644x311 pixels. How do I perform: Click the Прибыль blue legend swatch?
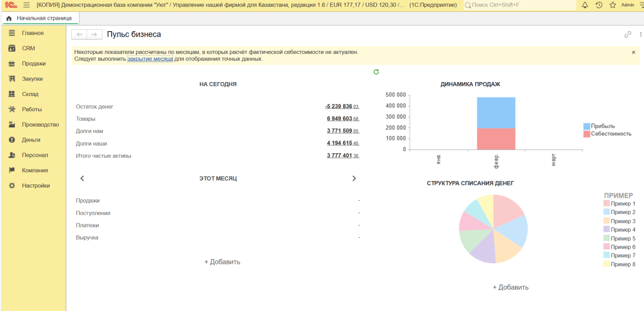click(x=587, y=126)
